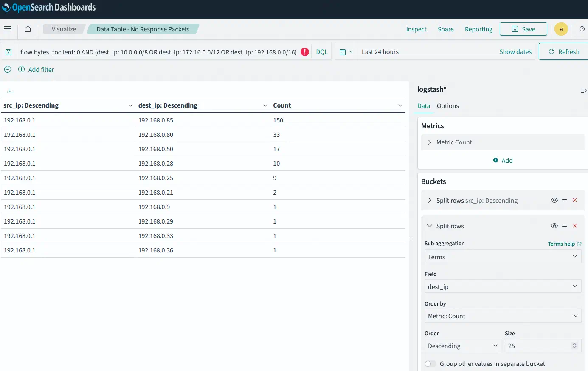Viewport: 588px width, 371px height.
Task: Switch to the Options tab
Action: [447, 106]
